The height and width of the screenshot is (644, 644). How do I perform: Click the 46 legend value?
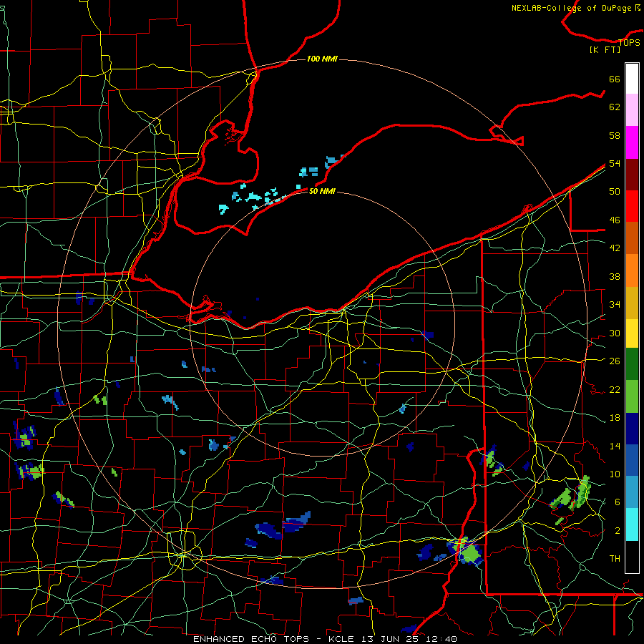615,220
